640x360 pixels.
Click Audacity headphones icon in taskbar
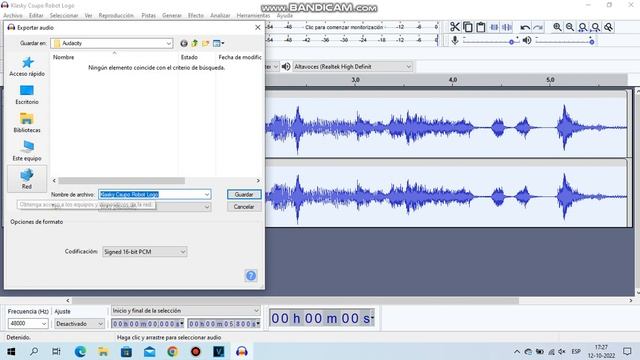coord(242,351)
